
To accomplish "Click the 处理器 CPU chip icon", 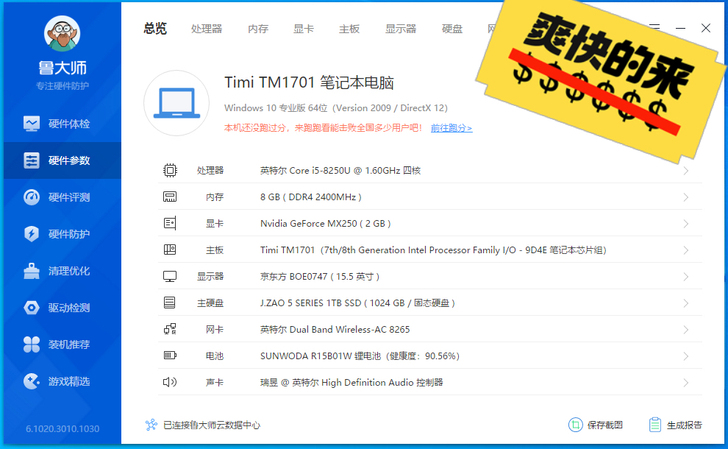I will point(170,170).
